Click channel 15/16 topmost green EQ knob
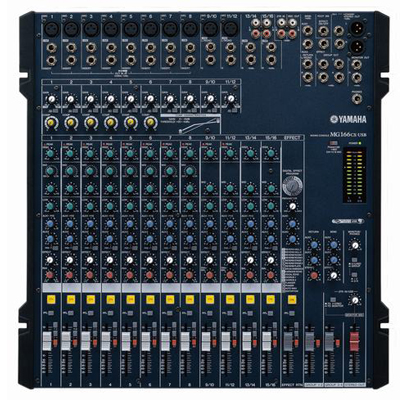The width and height of the screenshot is (400, 400). click(271, 154)
